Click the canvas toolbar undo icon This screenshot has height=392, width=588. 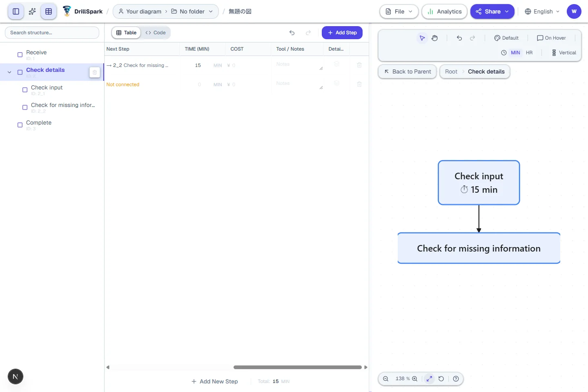click(459, 38)
